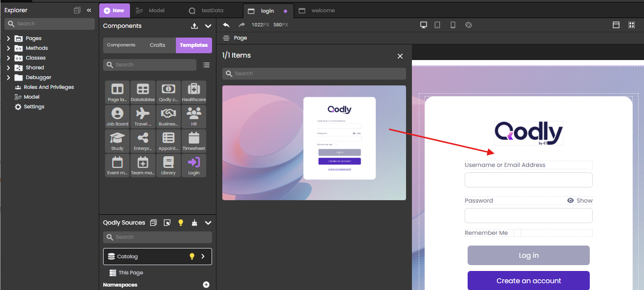
Task: Select This Page under Qodly Sources
Action: tap(126, 273)
